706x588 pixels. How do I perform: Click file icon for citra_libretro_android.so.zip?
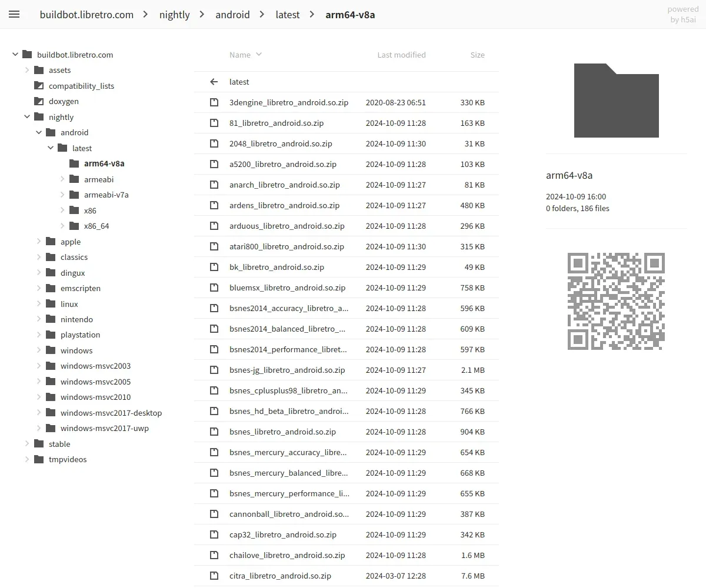pyautogui.click(x=214, y=576)
